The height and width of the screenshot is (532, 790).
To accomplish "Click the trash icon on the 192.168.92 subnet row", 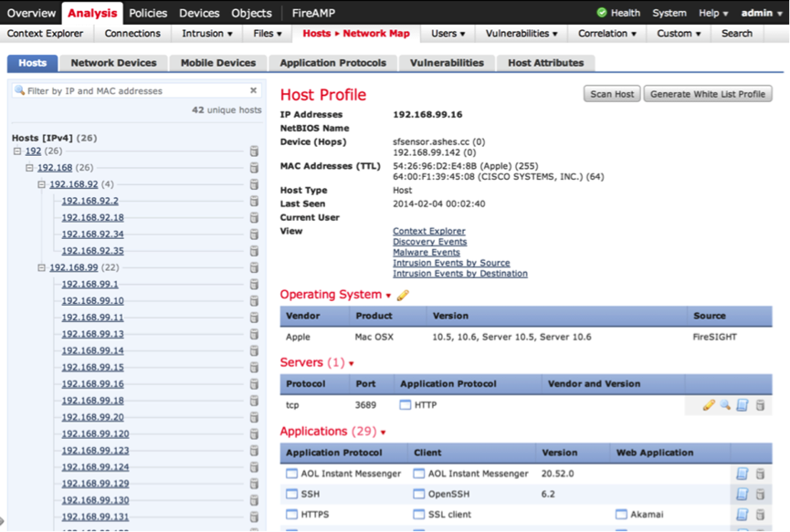I will [255, 184].
